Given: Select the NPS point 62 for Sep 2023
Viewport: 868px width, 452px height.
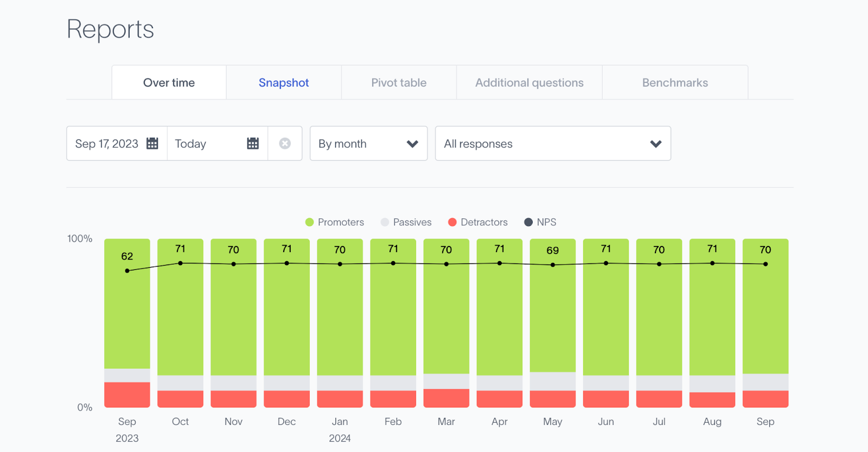Looking at the screenshot, I should (127, 270).
